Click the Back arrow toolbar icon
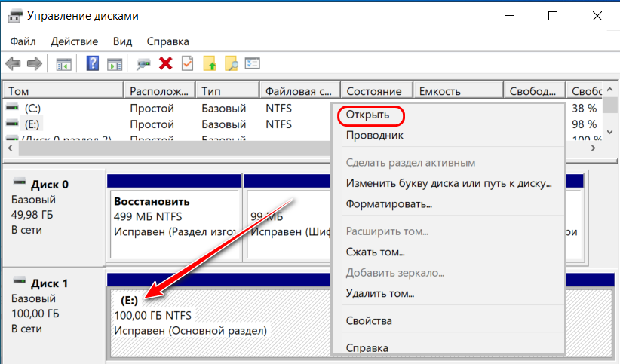Screen dimensions: 620x364 point(14,63)
